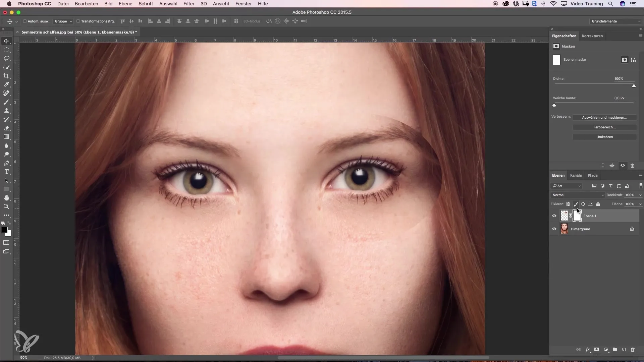Open the Layers panel flyout menu
The height and width of the screenshot is (362, 644).
(640, 175)
